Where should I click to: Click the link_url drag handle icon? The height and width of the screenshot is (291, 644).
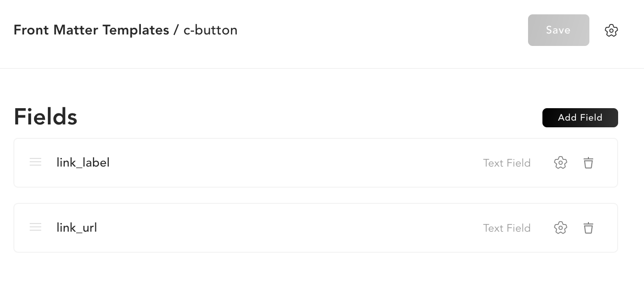pos(35,227)
